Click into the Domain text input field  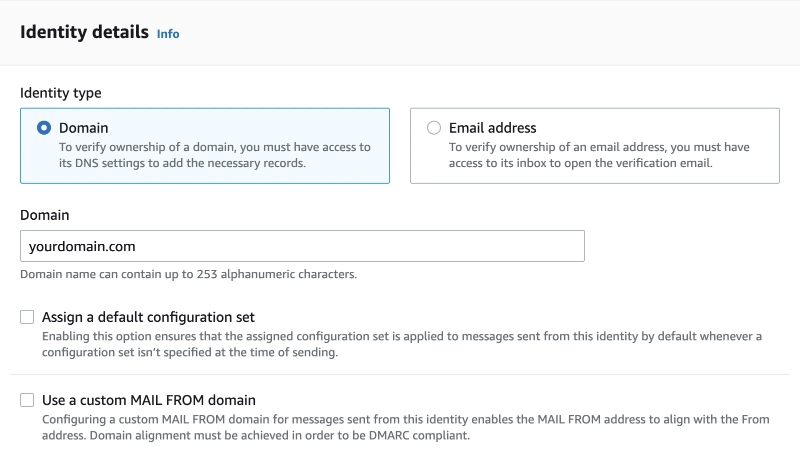click(302, 246)
